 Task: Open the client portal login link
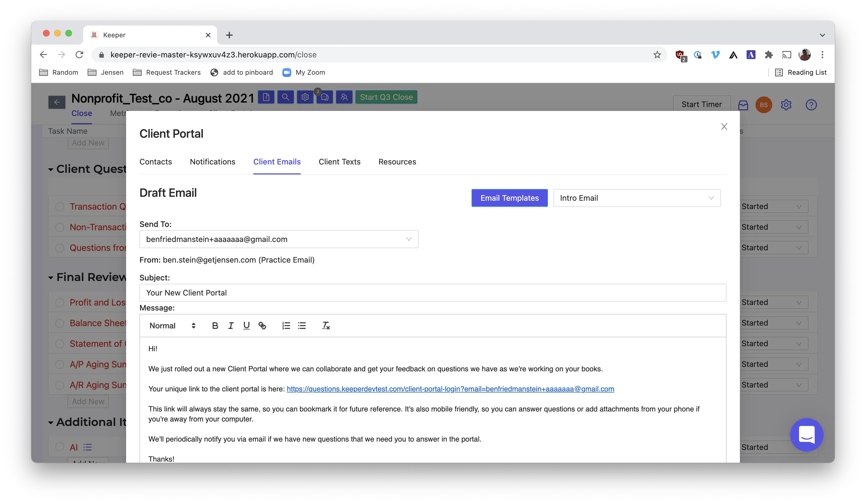click(x=450, y=389)
